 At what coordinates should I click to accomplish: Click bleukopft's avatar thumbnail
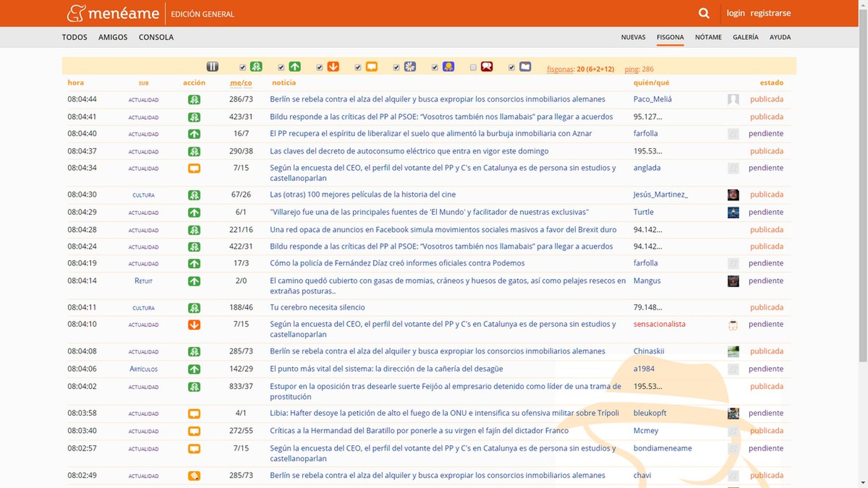[x=733, y=413]
